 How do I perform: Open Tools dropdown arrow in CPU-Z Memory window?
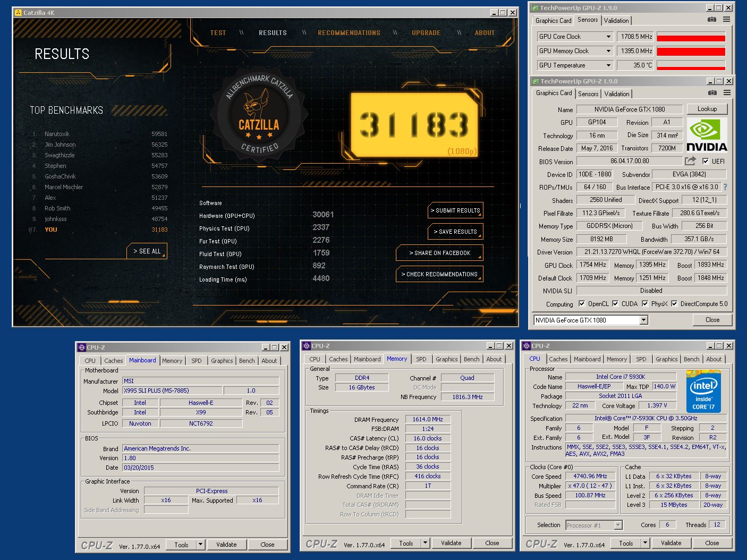click(x=425, y=543)
